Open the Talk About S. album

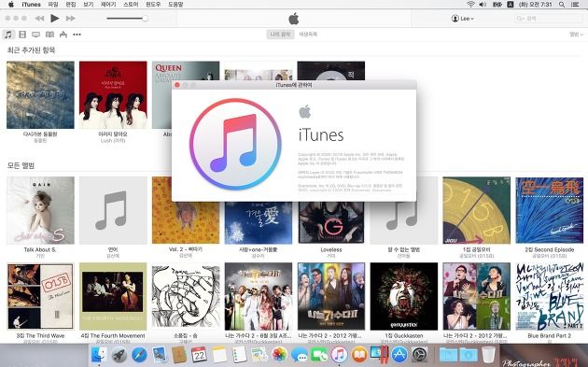click(x=40, y=210)
